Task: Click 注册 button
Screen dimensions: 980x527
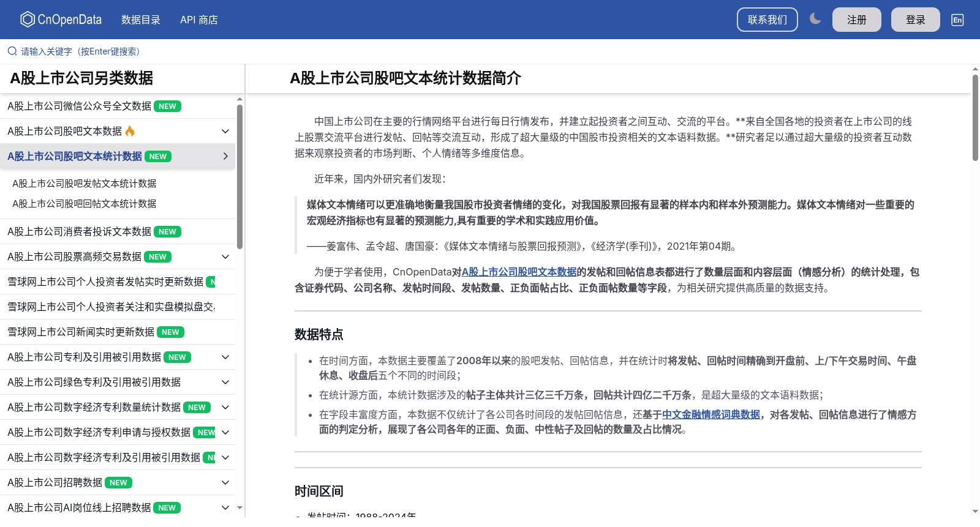Action: pos(857,20)
